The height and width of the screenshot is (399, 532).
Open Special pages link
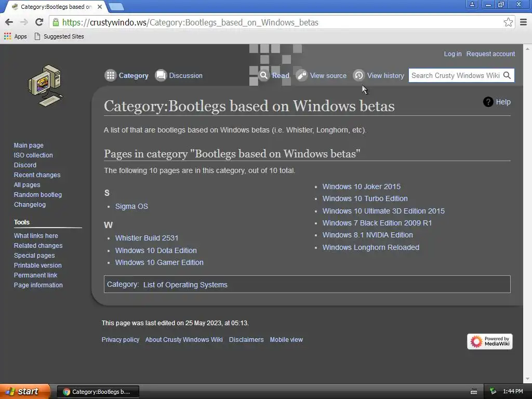pos(34,255)
